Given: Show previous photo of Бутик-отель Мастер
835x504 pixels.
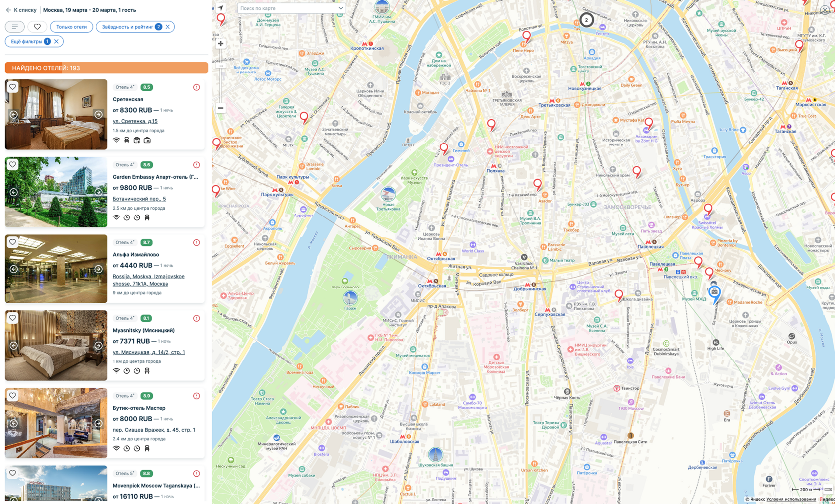Looking at the screenshot, I should point(14,423).
